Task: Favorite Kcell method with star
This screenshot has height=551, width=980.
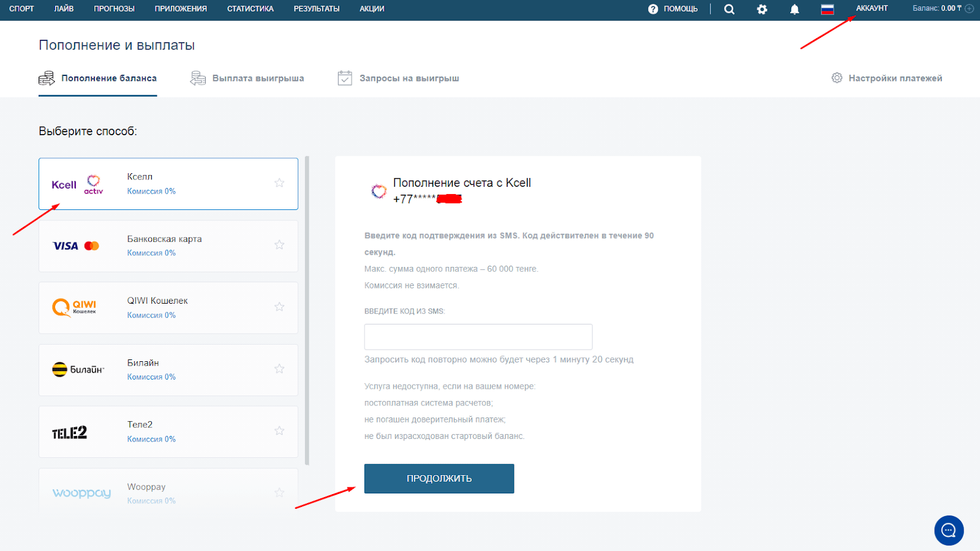Action: coord(279,183)
